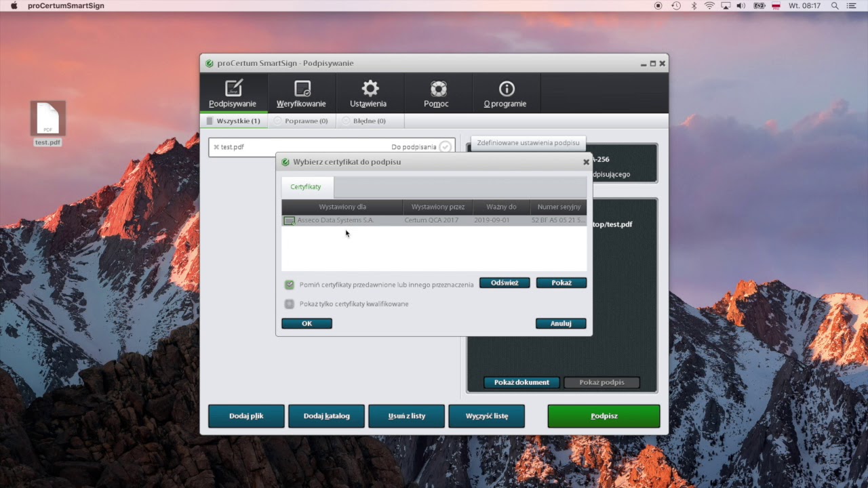Screen dimensions: 868x488
Task: Remove test.pdf using its x icon
Action: tap(216, 147)
